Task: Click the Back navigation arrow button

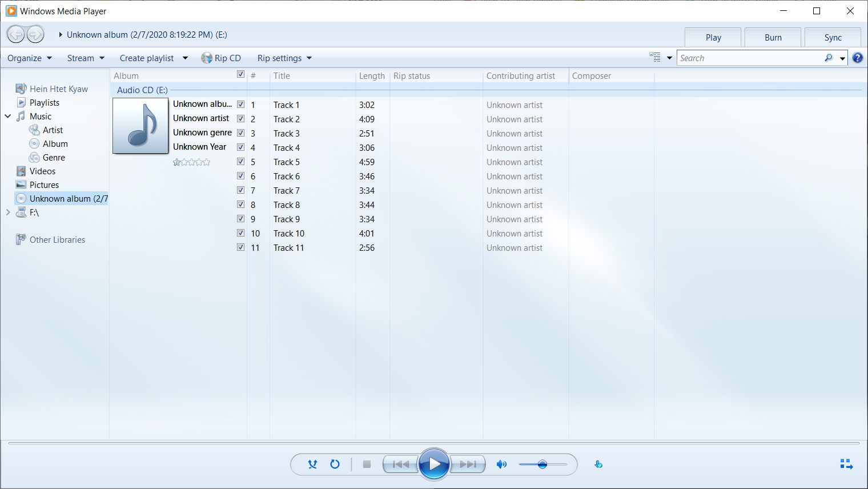Action: 16,34
